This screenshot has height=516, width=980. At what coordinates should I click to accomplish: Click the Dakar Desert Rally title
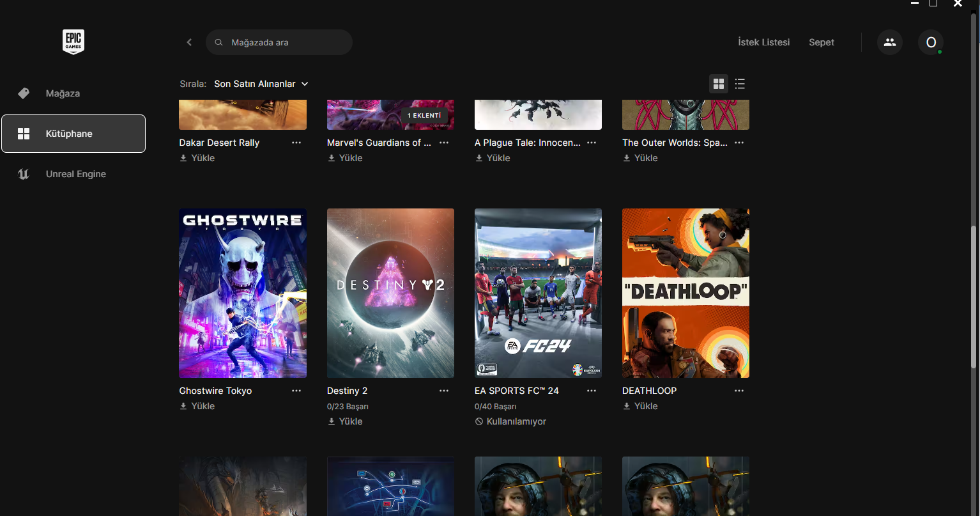219,143
